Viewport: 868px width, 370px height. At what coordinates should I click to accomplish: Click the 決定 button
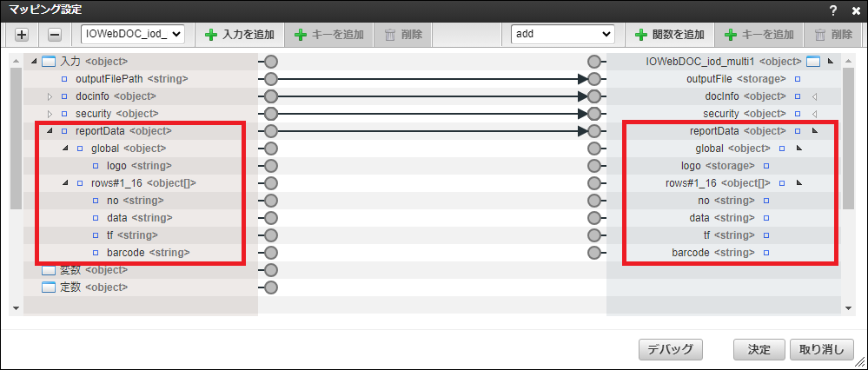[759, 349]
